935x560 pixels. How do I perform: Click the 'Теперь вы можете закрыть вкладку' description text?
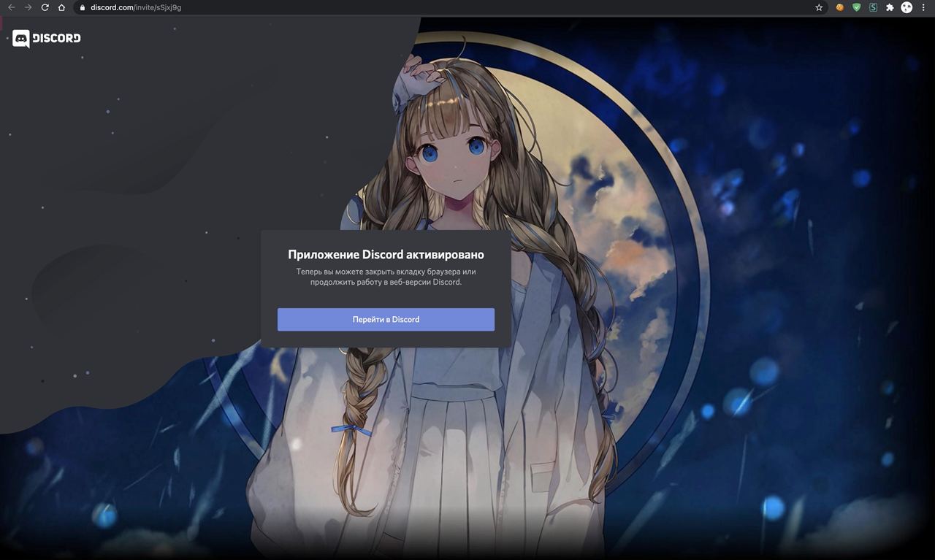click(x=386, y=277)
